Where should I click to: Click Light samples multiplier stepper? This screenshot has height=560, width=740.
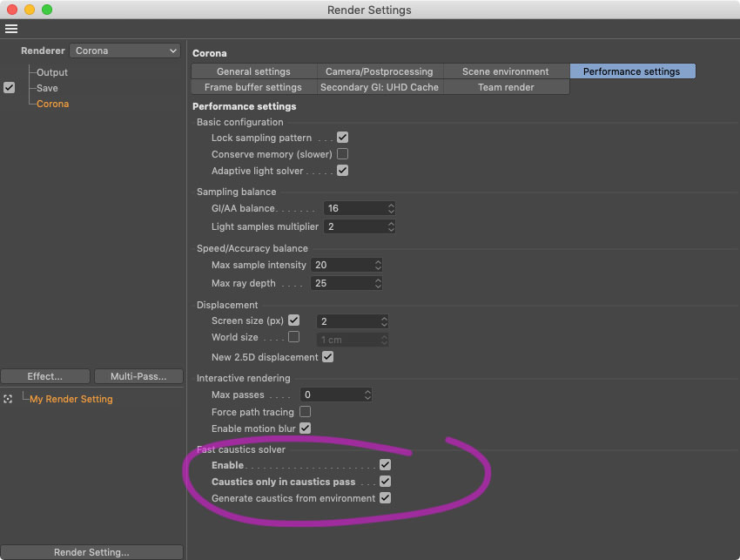click(391, 226)
